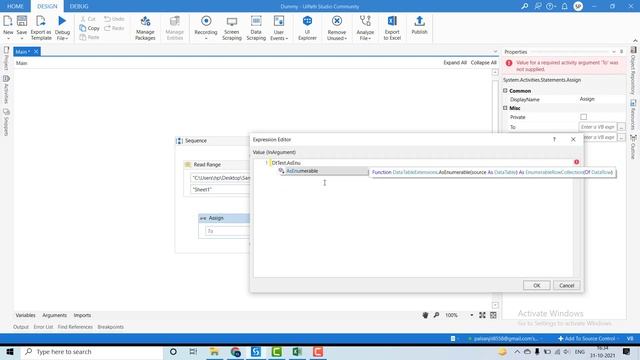Open UI Explorer
640x360 pixels.
(307, 27)
